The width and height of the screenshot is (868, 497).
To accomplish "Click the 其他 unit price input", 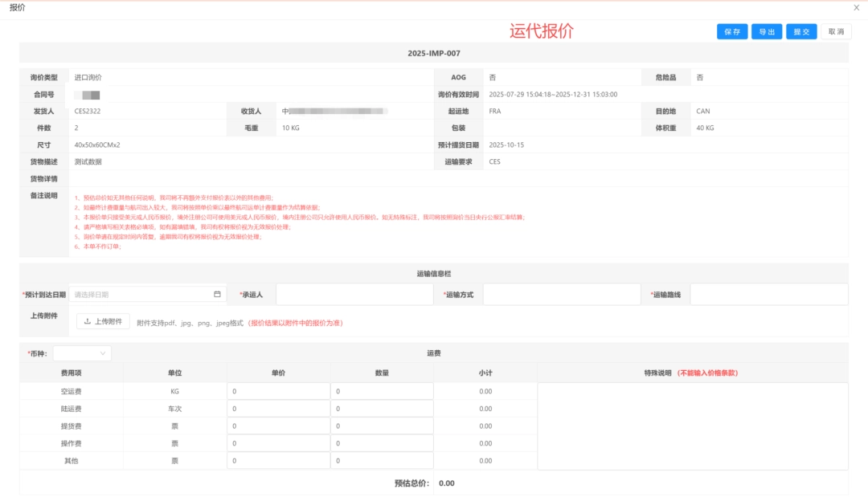I will click(280, 460).
